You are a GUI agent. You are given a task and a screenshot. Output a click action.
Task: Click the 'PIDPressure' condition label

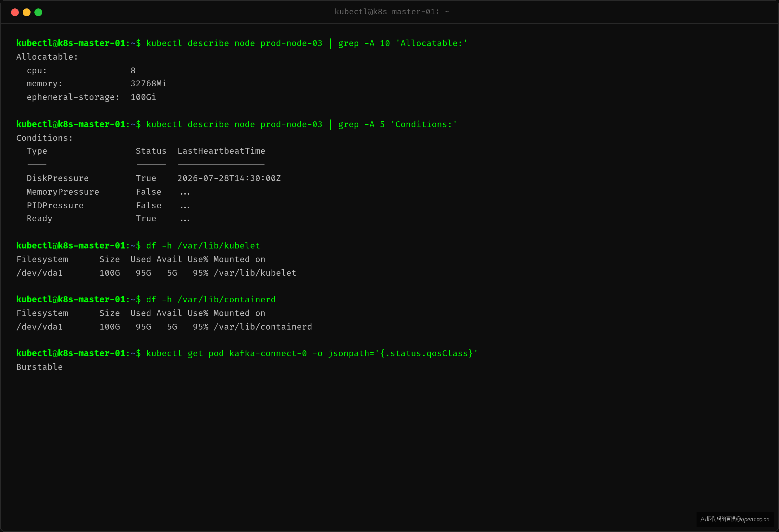pyautogui.click(x=55, y=205)
